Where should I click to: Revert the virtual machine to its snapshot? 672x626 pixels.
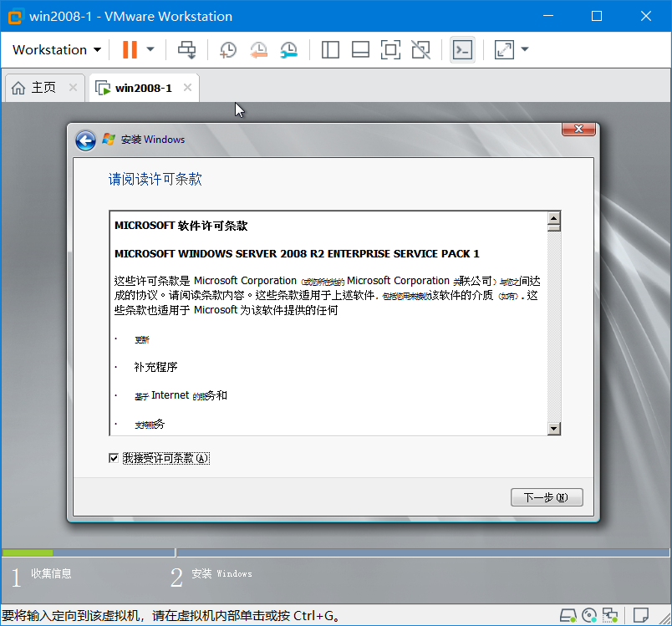(258, 49)
